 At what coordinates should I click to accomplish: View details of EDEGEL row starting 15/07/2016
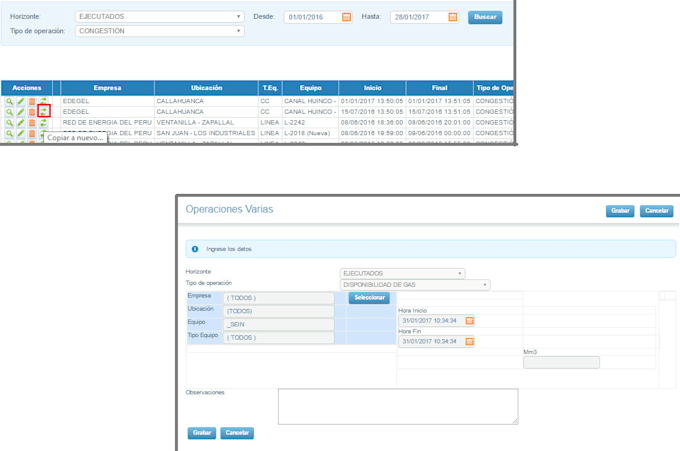(x=9, y=112)
